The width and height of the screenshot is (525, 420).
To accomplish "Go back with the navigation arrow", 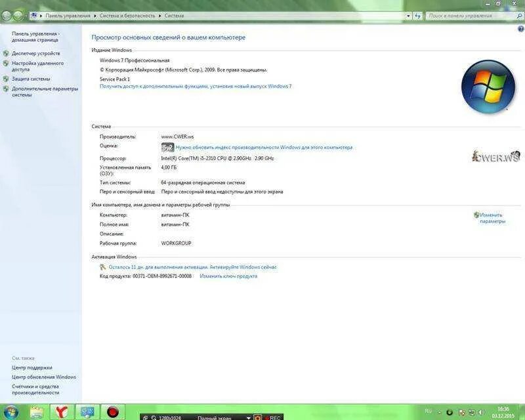I will 7,15.
